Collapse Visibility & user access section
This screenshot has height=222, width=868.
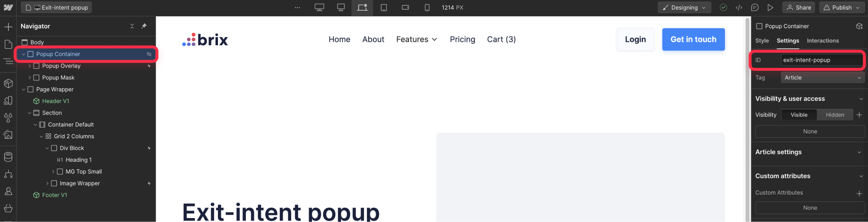point(861,99)
